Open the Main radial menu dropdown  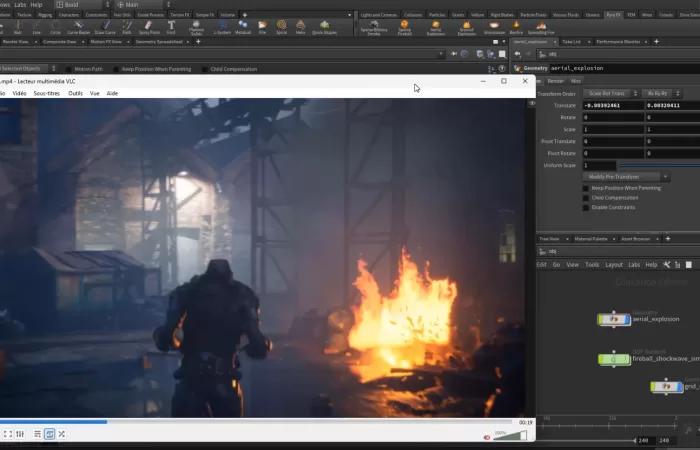click(x=143, y=4)
